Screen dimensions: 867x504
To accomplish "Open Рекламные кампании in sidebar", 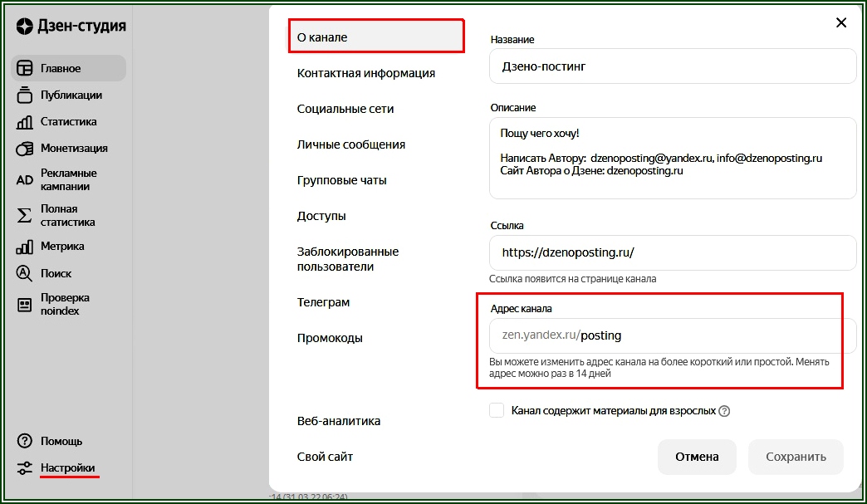I will (69, 179).
